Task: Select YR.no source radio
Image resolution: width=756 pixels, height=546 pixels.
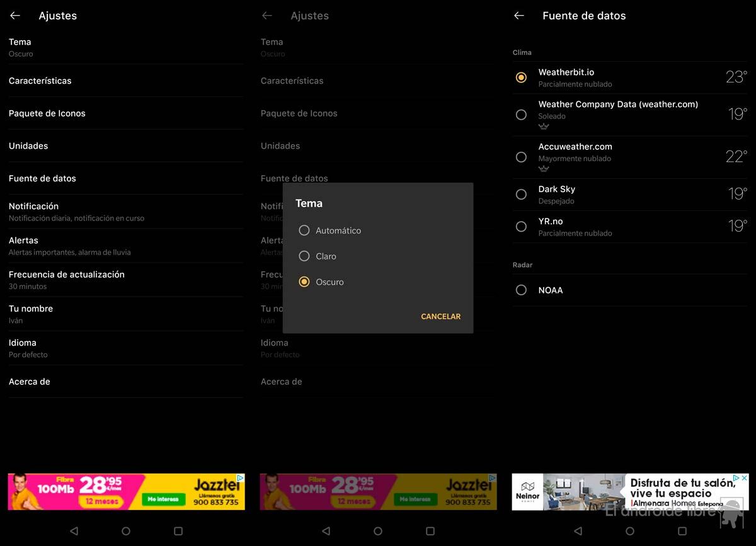Action: point(521,226)
